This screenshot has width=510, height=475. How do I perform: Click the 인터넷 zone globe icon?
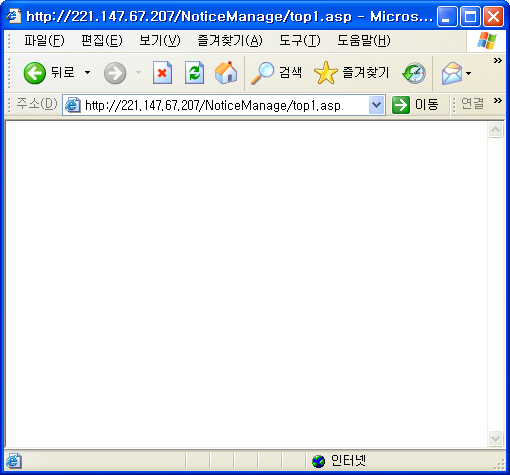tap(318, 461)
